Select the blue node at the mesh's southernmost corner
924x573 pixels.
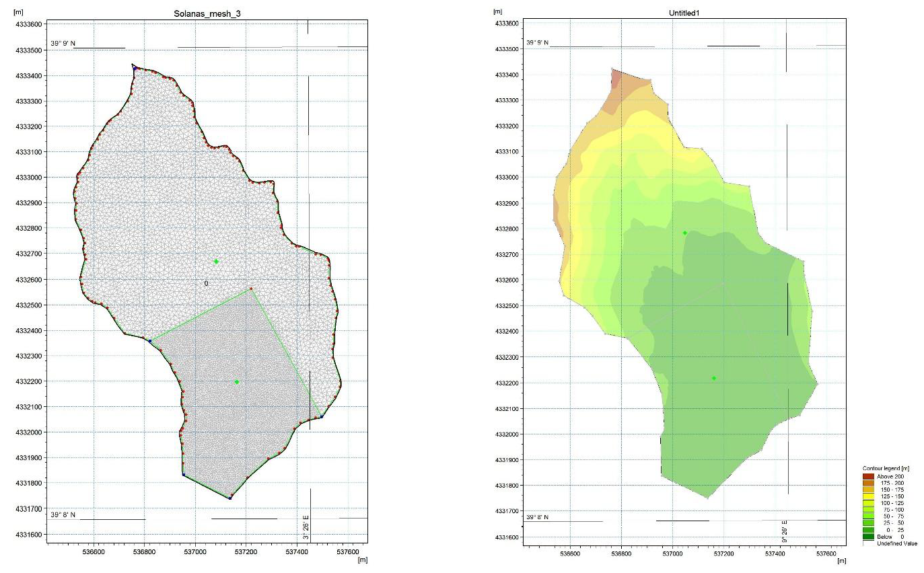point(230,498)
